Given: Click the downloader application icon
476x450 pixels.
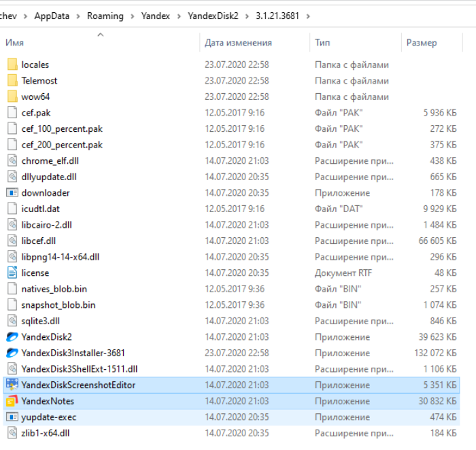Looking at the screenshot, I should pyautogui.click(x=12, y=193).
